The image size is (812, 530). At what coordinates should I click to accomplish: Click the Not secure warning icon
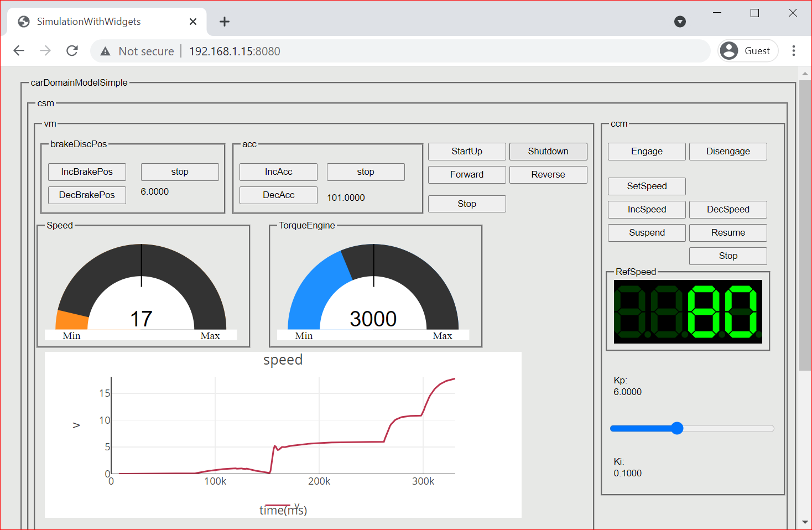105,51
